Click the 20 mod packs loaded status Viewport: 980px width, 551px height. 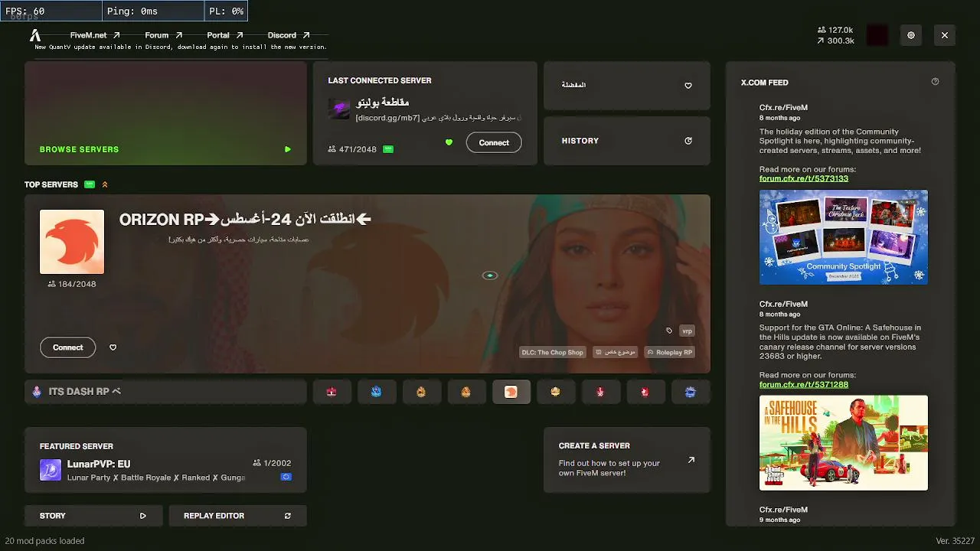[x=44, y=540]
